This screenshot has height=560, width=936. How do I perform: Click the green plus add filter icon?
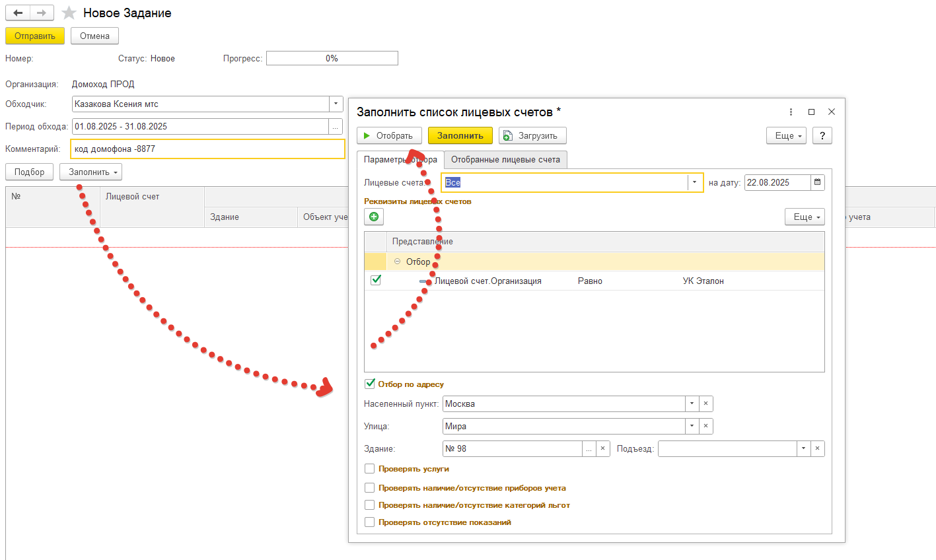click(374, 217)
